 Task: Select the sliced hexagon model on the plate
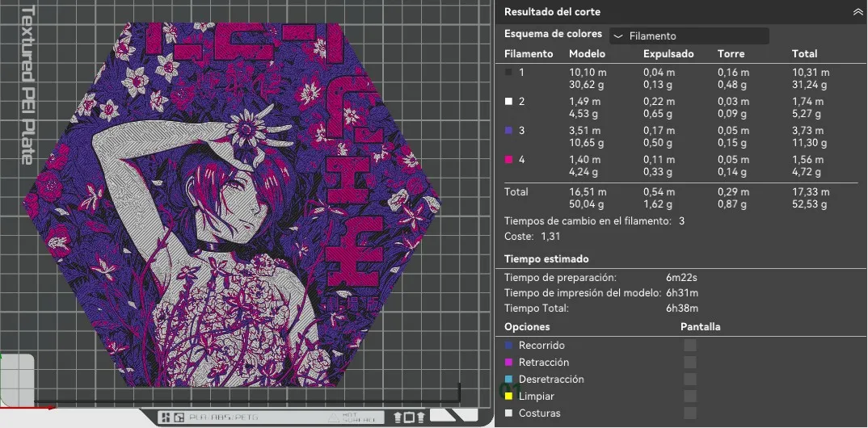pyautogui.click(x=231, y=204)
